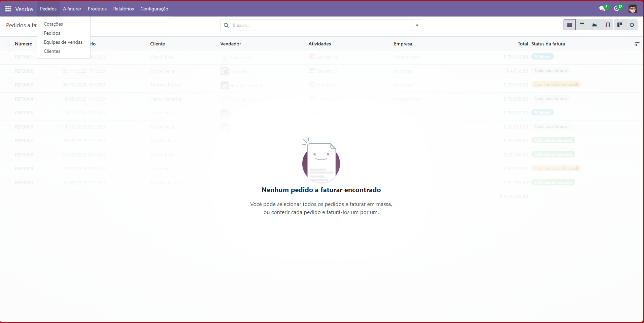Switch to graph view
Image resolution: width=644 pixels, height=323 pixels.
tap(595, 25)
